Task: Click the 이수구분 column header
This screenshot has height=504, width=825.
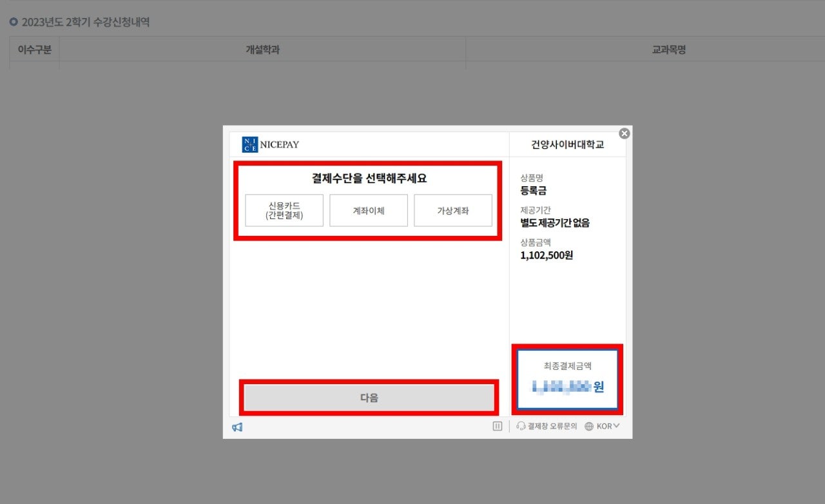Action: pyautogui.click(x=34, y=50)
